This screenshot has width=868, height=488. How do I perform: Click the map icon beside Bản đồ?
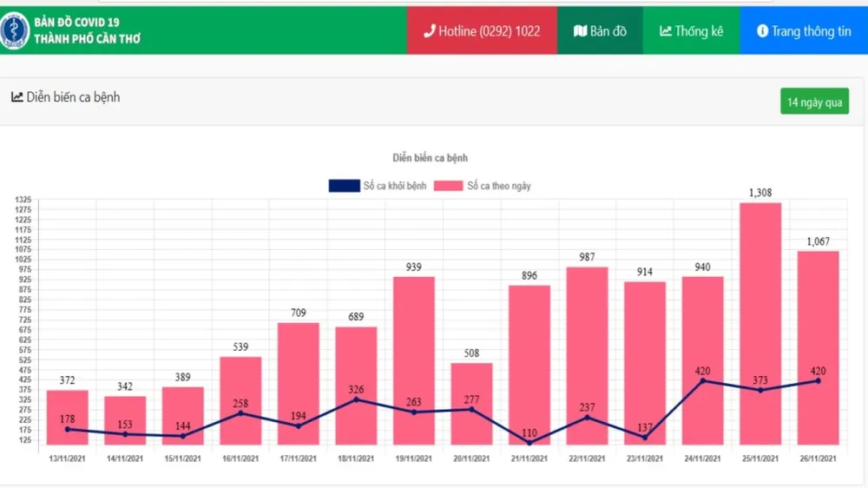[x=580, y=31]
